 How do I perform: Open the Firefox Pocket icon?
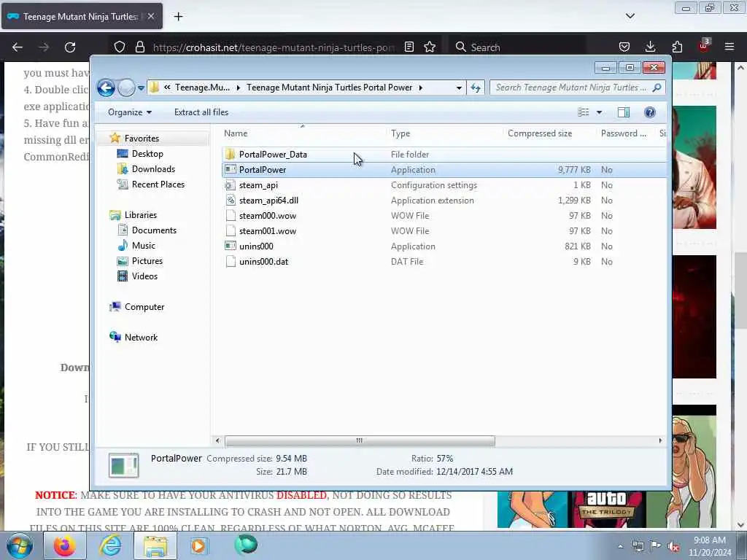click(624, 47)
